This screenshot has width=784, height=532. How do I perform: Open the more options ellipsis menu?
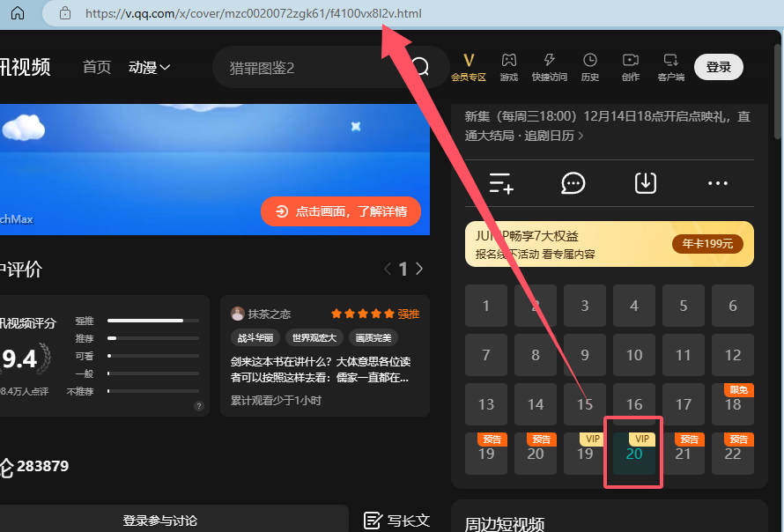pos(717,183)
